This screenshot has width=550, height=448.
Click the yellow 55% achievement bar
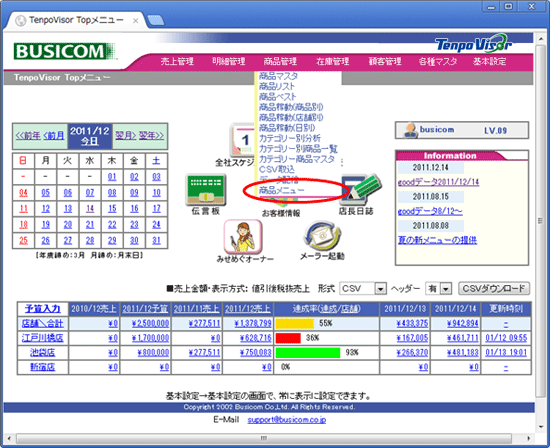pos(295,323)
